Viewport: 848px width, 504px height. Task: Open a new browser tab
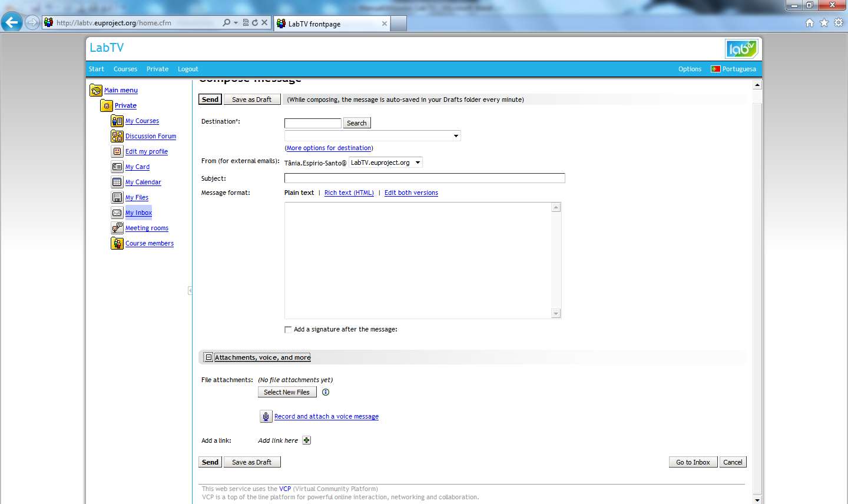pos(399,24)
